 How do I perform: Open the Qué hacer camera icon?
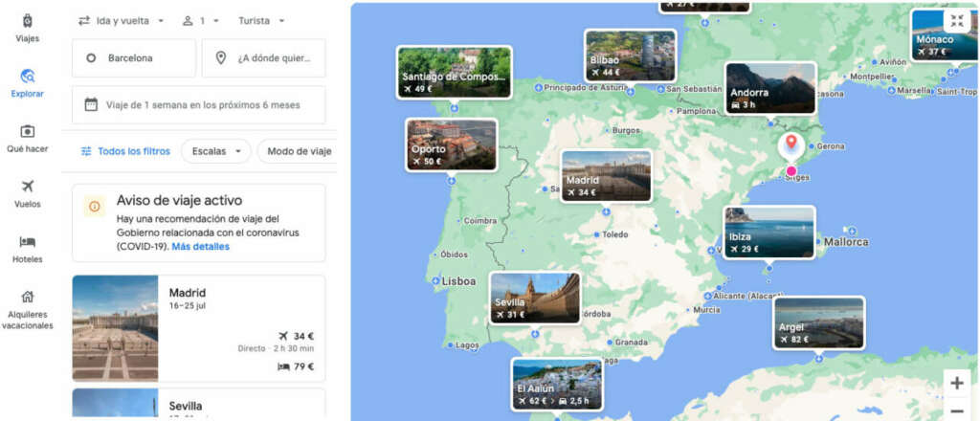[28, 131]
